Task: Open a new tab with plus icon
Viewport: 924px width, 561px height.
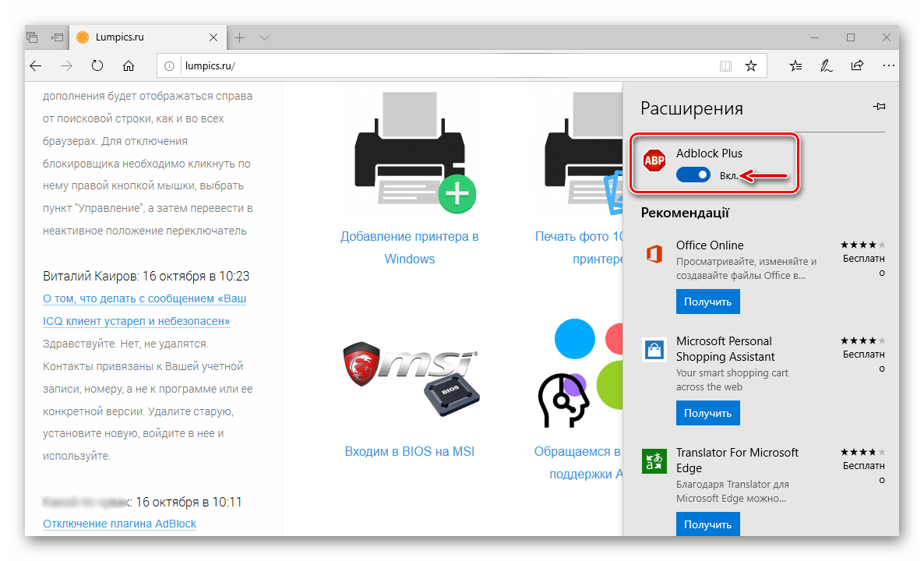Action: pos(239,37)
